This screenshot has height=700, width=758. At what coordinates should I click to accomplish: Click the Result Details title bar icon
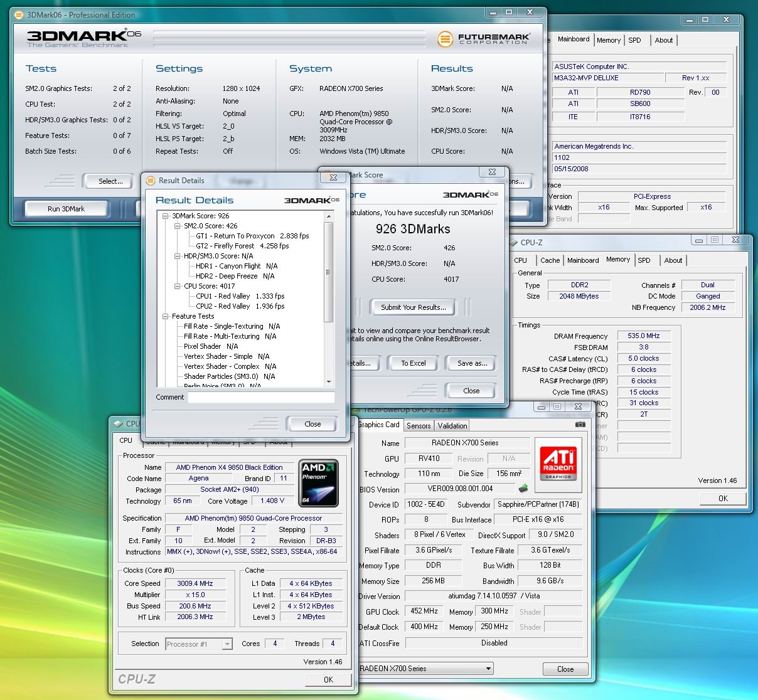(x=151, y=181)
